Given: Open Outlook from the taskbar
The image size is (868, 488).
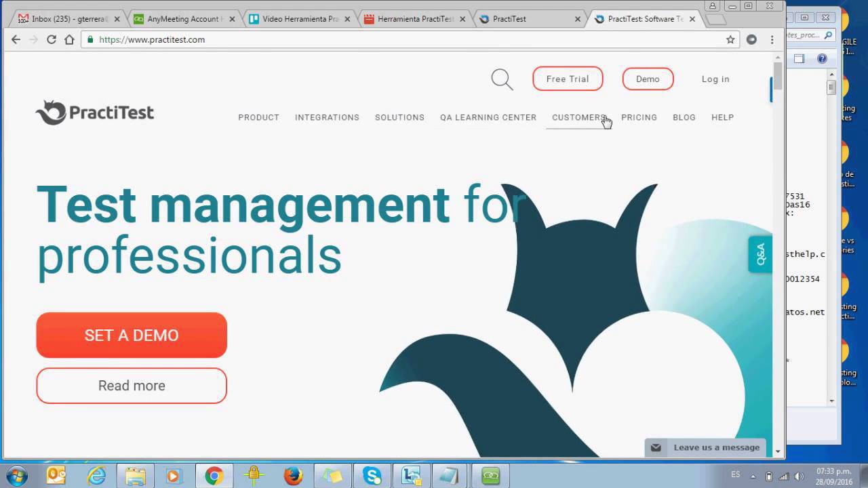Looking at the screenshot, I should pos(56,476).
